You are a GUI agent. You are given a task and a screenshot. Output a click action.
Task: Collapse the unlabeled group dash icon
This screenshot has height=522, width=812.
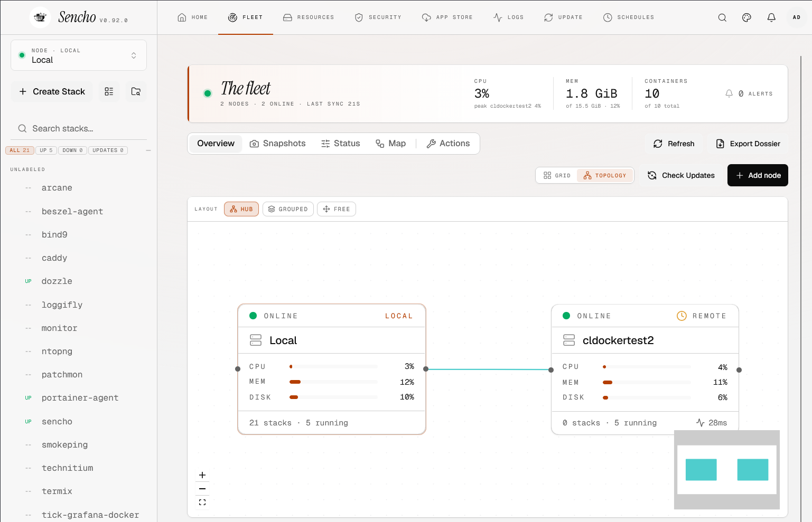coord(148,150)
